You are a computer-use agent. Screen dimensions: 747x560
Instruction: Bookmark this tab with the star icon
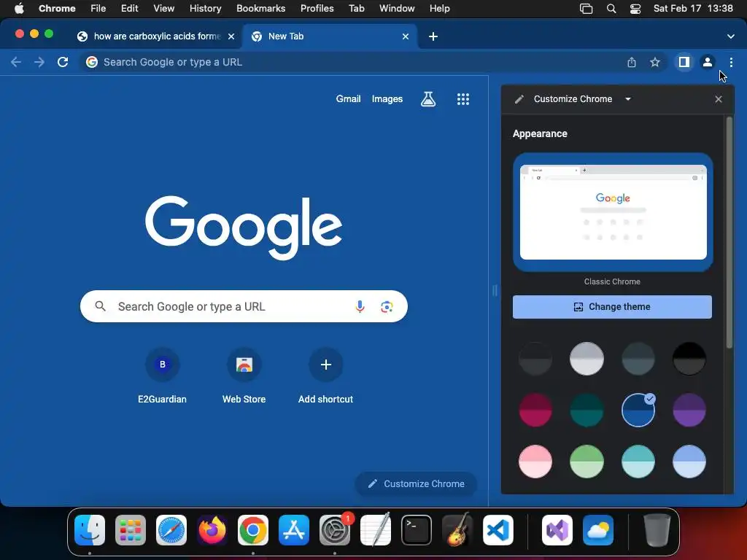pyautogui.click(x=655, y=63)
